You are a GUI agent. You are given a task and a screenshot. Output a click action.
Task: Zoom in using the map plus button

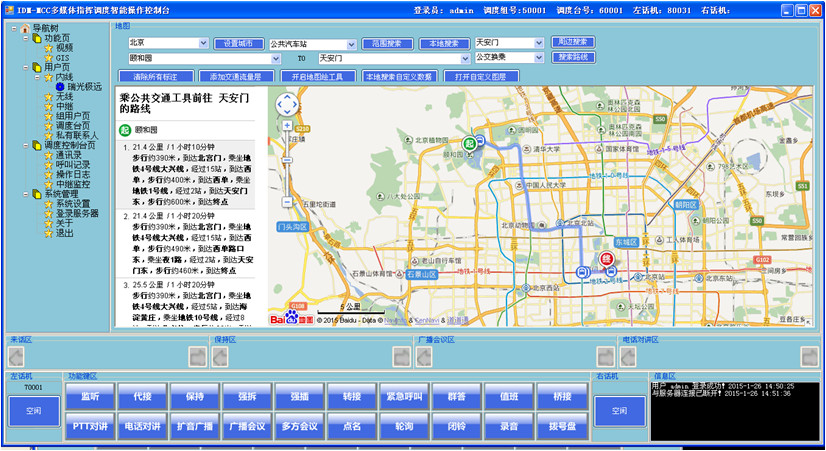pos(287,126)
